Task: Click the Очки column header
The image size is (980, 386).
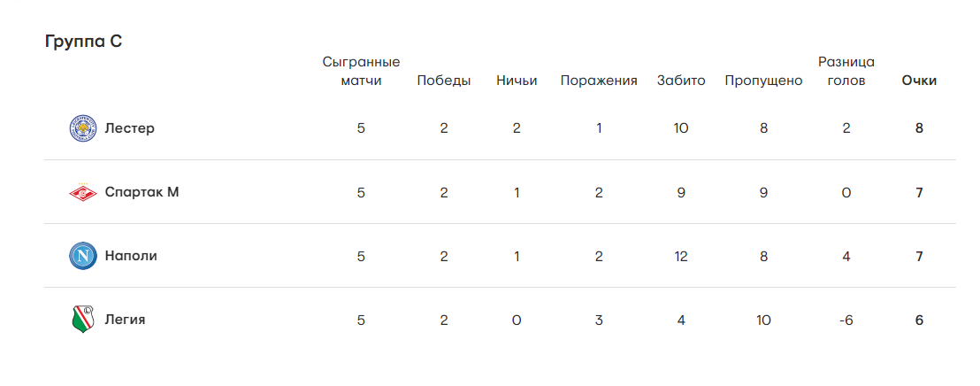Action: 919,81
